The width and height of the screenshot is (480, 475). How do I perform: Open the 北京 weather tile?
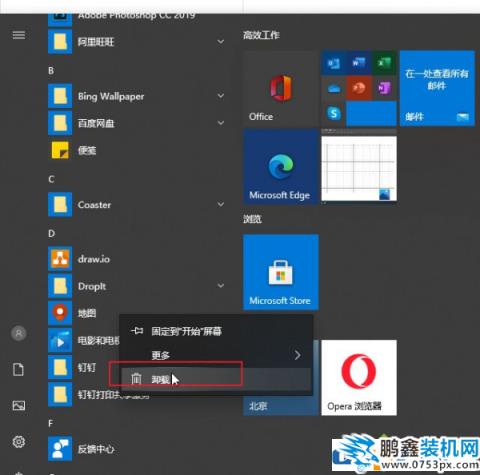(x=281, y=405)
